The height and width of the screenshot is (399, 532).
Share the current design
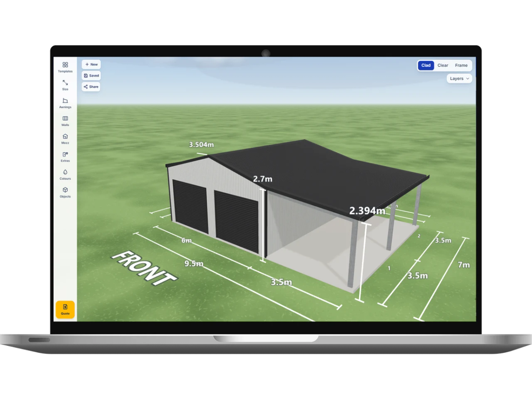click(91, 86)
